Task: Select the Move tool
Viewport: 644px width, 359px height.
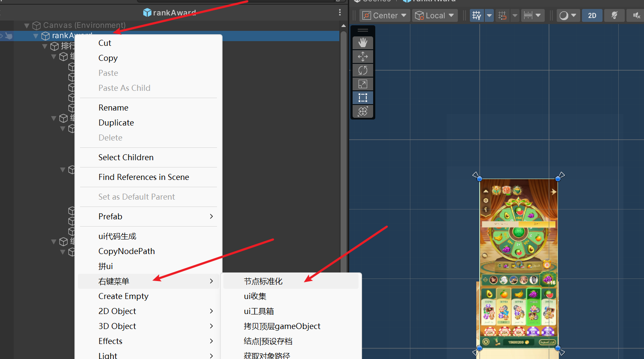Action: 363,57
